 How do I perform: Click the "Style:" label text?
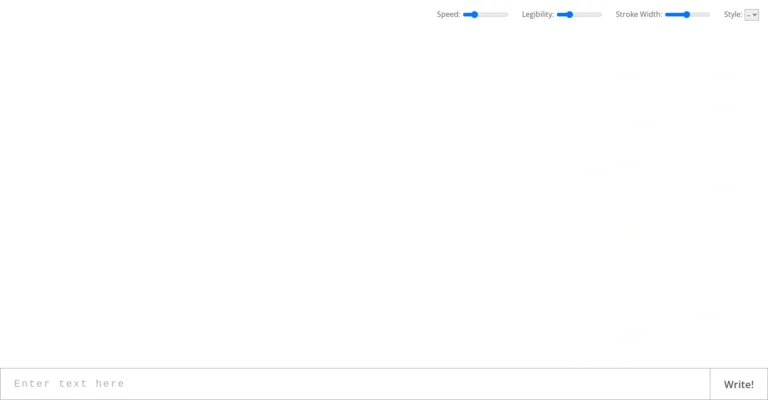click(733, 15)
